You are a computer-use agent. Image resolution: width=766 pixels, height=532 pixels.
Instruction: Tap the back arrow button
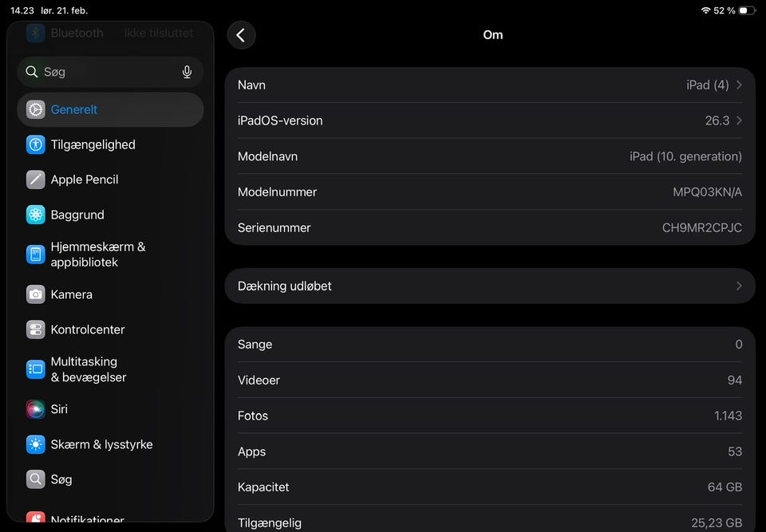(x=241, y=35)
